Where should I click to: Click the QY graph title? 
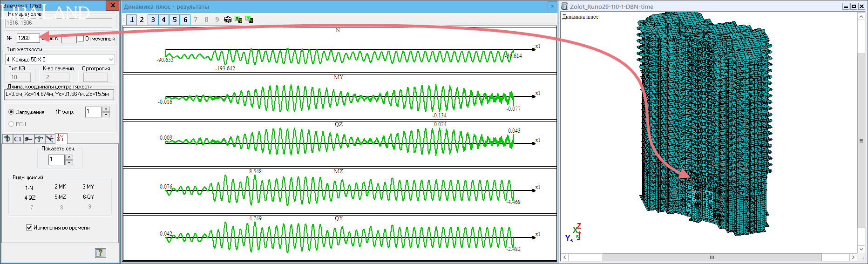(x=339, y=218)
